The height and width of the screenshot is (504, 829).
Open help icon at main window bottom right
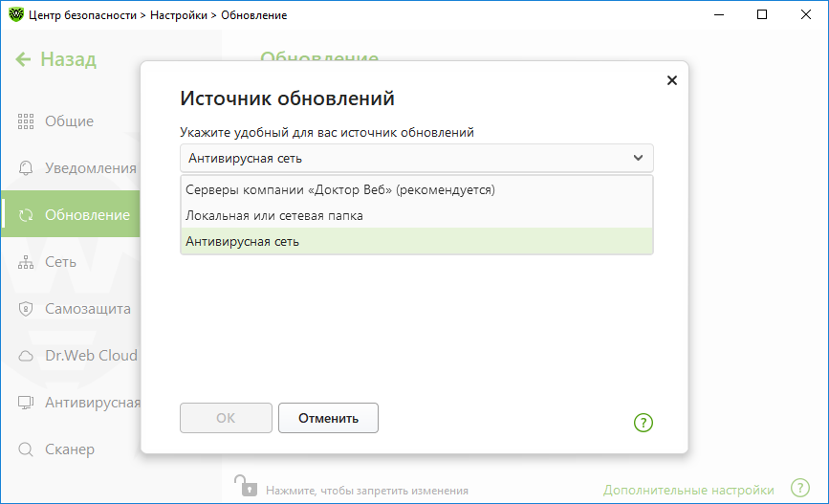point(800,488)
